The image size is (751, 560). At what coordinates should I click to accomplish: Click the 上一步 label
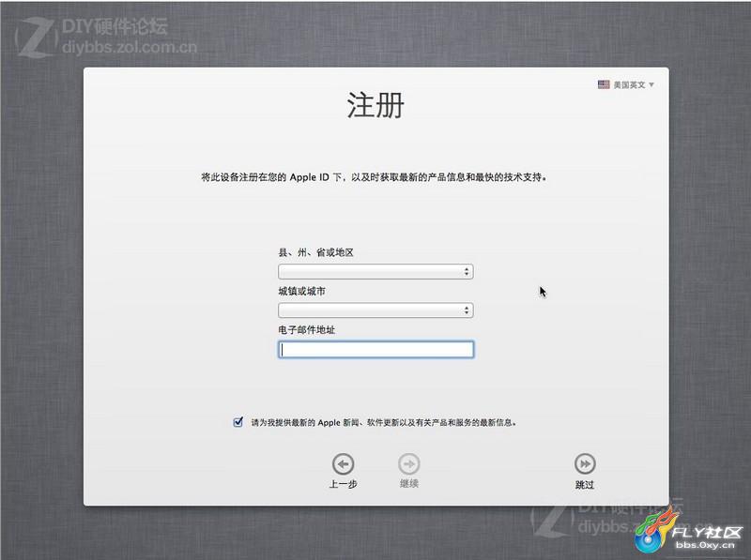(x=343, y=484)
